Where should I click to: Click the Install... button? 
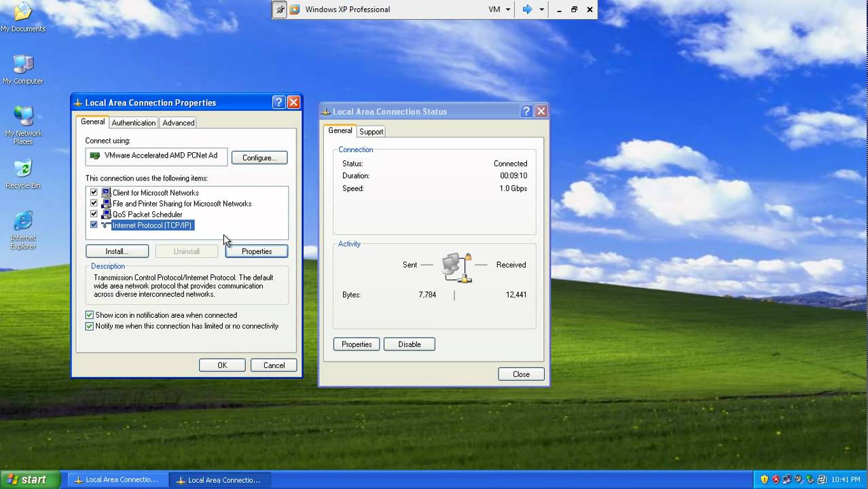[117, 251]
